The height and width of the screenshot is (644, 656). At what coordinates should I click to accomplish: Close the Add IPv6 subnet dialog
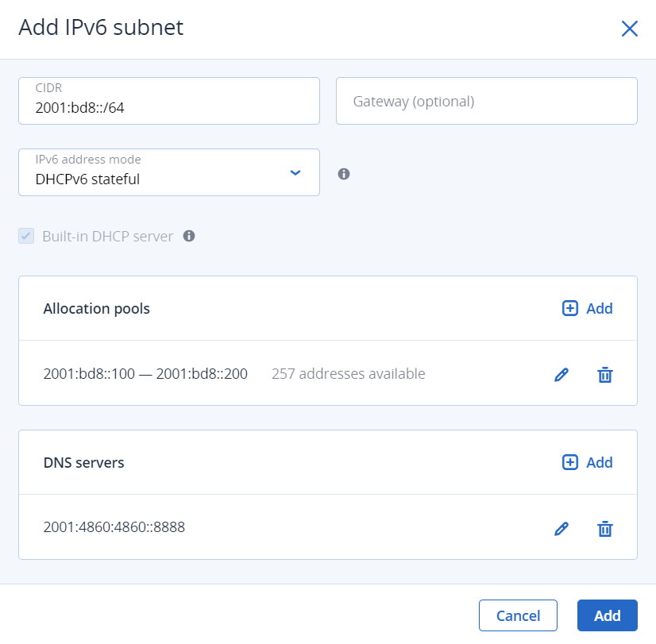click(629, 29)
